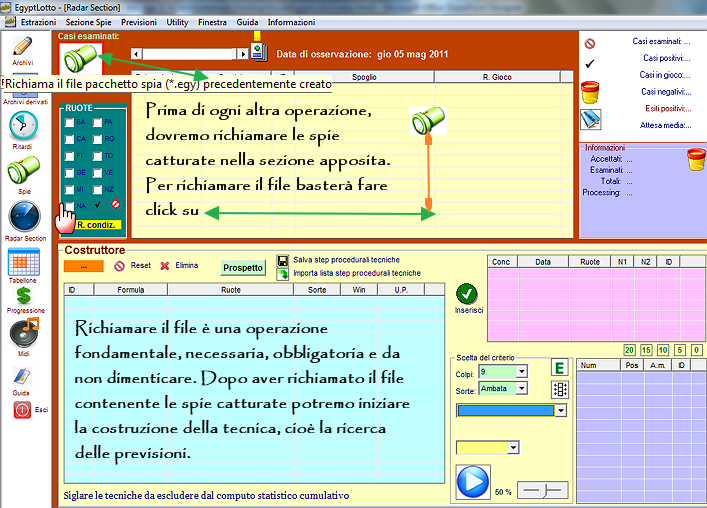The height and width of the screenshot is (508, 707).
Task: Click the floppy disk Salva step icon
Action: (x=283, y=261)
